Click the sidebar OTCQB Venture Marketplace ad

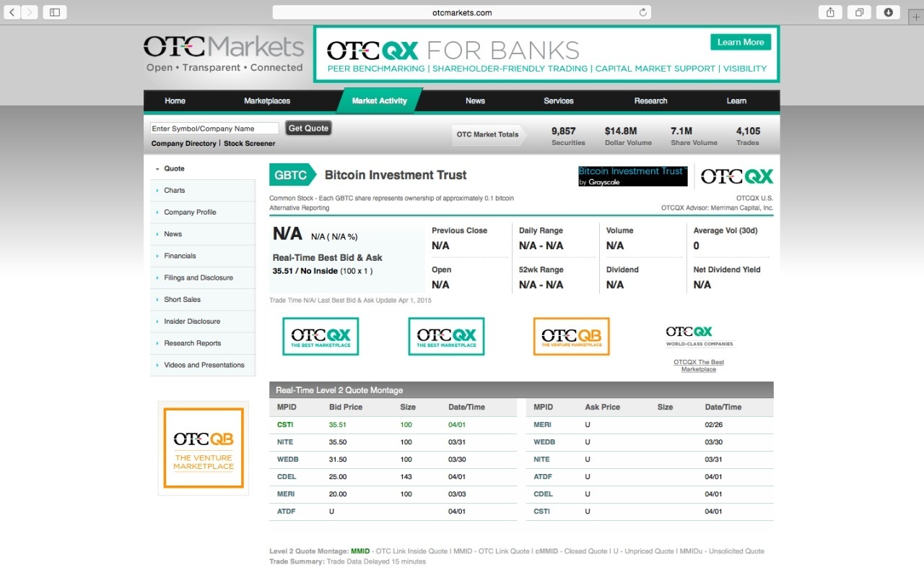[x=204, y=448]
